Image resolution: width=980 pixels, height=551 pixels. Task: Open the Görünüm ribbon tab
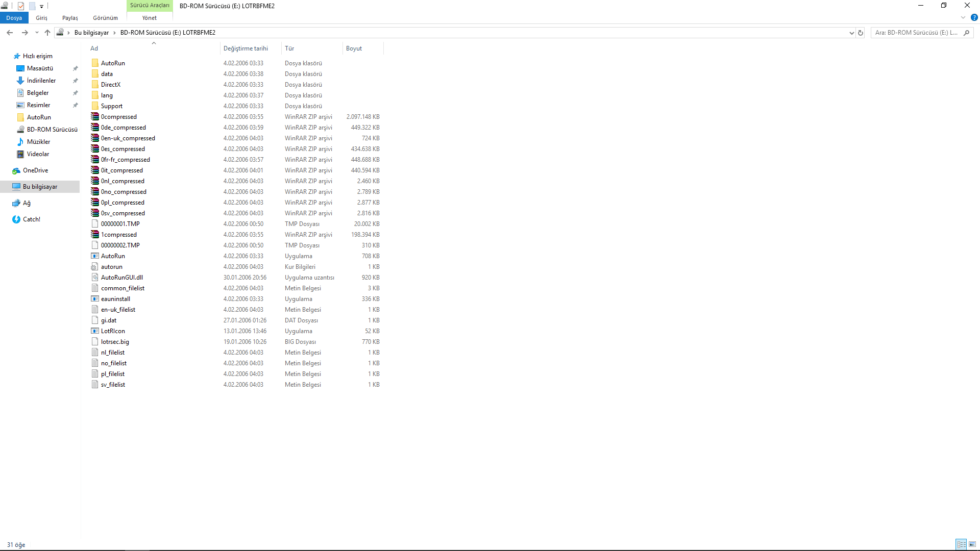coord(105,18)
